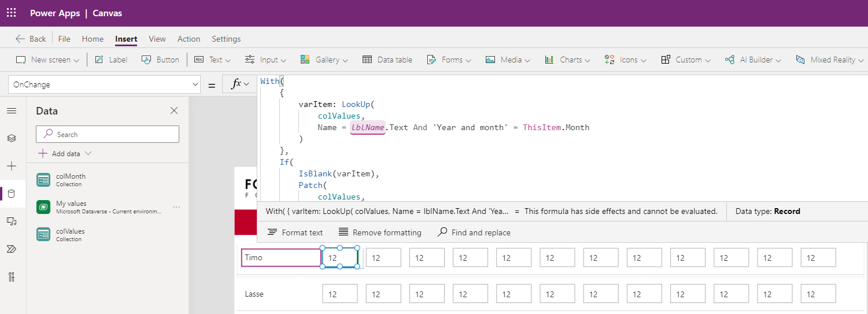The width and height of the screenshot is (868, 314).
Task: Open Advanced tools icon in sidebar
Action: tap(12, 276)
